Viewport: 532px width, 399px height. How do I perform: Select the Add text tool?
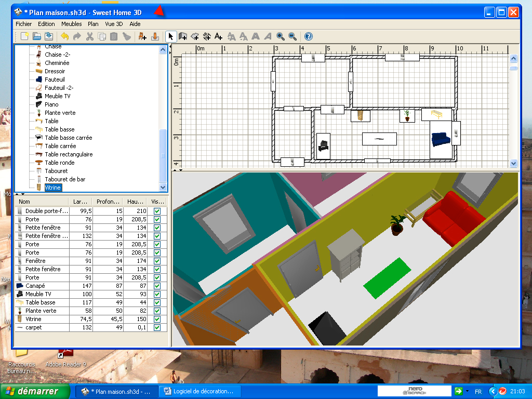point(219,36)
